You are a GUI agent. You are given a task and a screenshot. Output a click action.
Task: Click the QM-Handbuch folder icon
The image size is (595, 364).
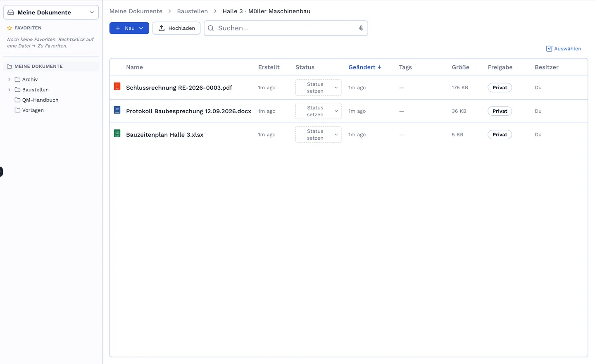point(17,100)
